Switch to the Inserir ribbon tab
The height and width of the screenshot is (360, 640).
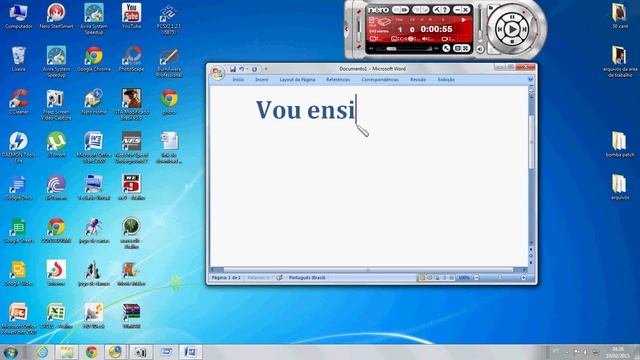pos(262,80)
